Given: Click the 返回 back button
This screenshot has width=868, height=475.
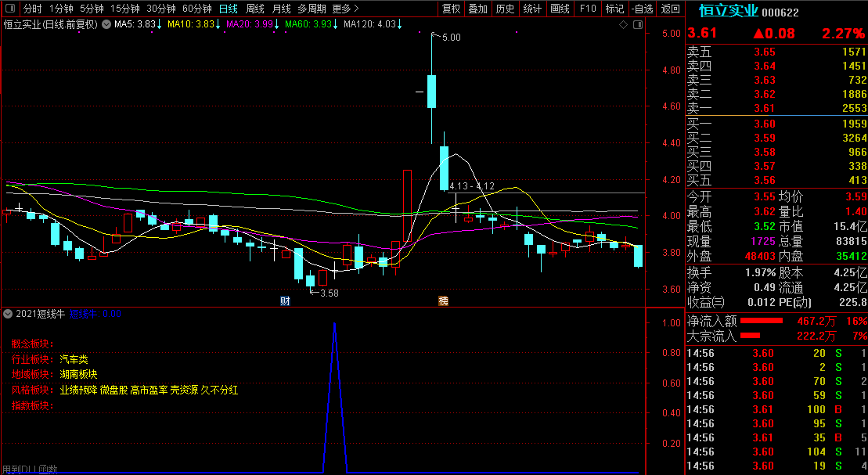Looking at the screenshot, I should (x=671, y=9).
